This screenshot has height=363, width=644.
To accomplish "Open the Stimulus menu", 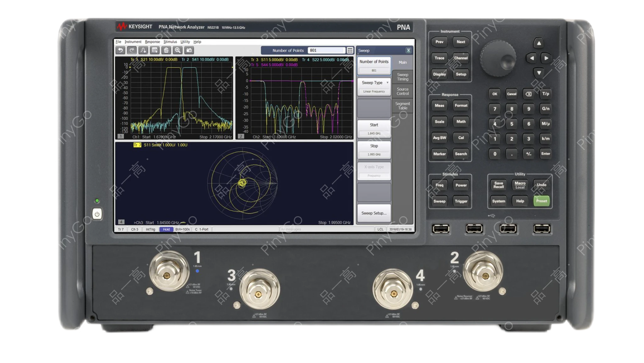I will coord(170,42).
